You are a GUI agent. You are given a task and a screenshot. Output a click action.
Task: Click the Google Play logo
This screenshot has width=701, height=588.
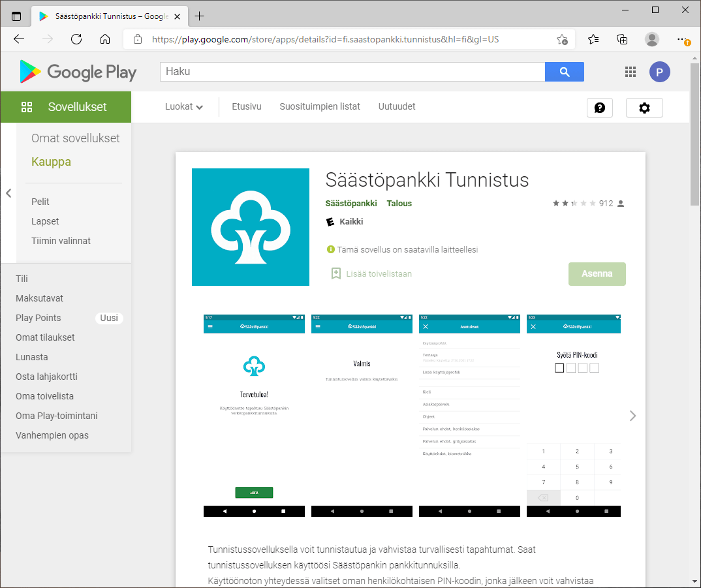coord(78,72)
